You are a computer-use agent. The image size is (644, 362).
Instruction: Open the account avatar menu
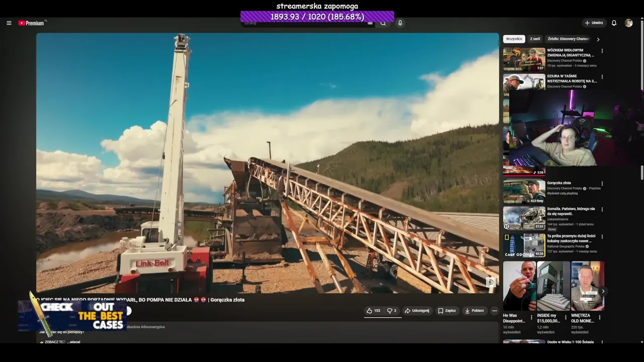[x=628, y=23]
